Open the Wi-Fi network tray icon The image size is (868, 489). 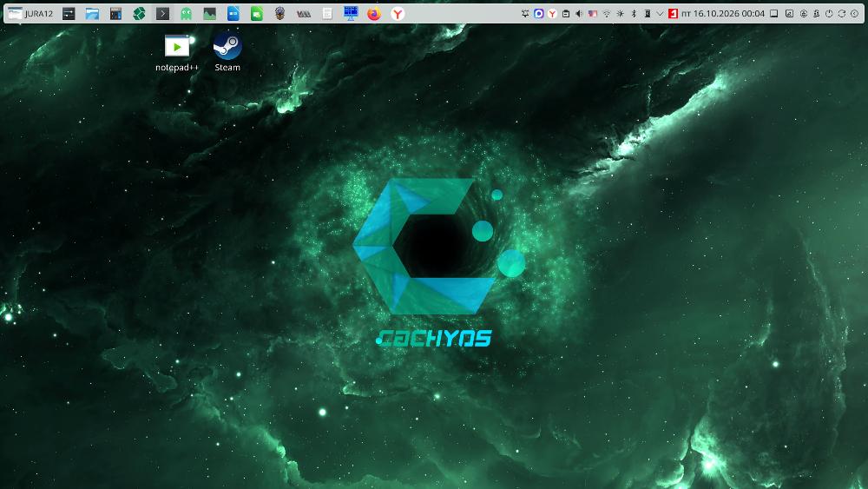click(x=607, y=13)
